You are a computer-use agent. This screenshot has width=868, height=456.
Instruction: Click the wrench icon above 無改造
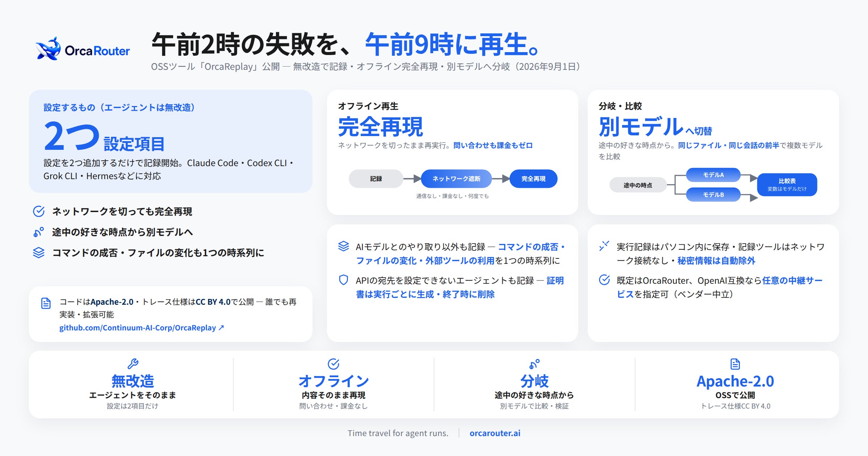(x=133, y=364)
